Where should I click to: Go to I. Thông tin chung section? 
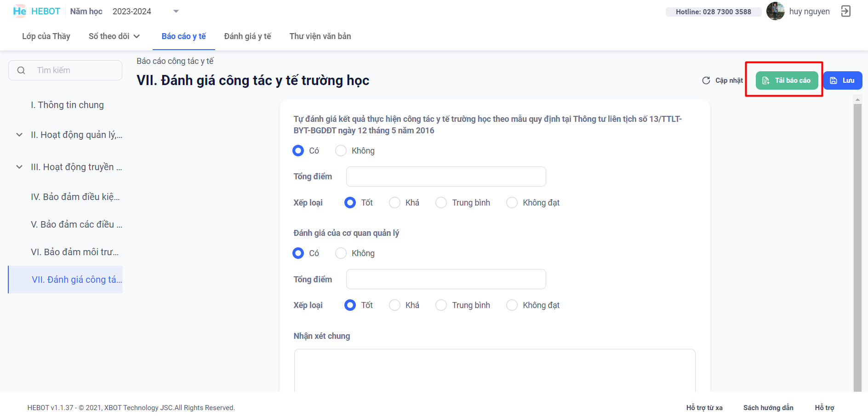[67, 105]
